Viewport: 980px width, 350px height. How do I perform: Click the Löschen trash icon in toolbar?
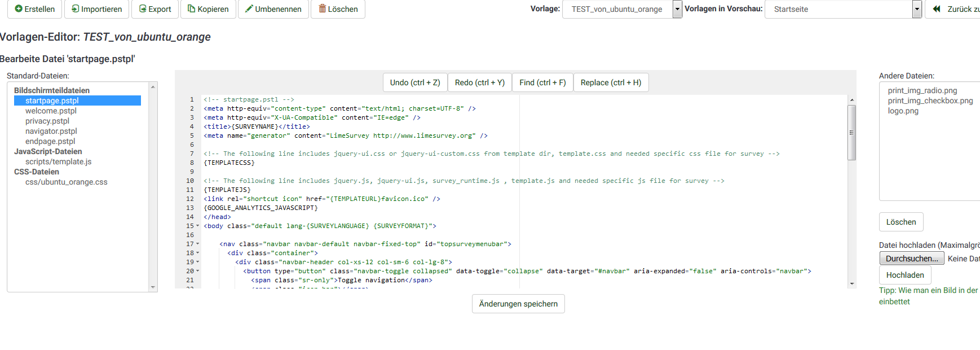click(323, 9)
